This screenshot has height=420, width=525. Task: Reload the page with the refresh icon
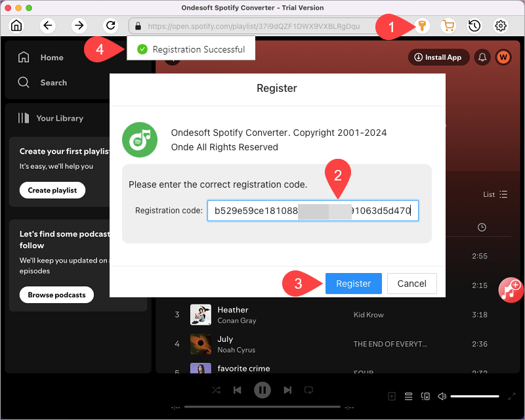tap(110, 26)
